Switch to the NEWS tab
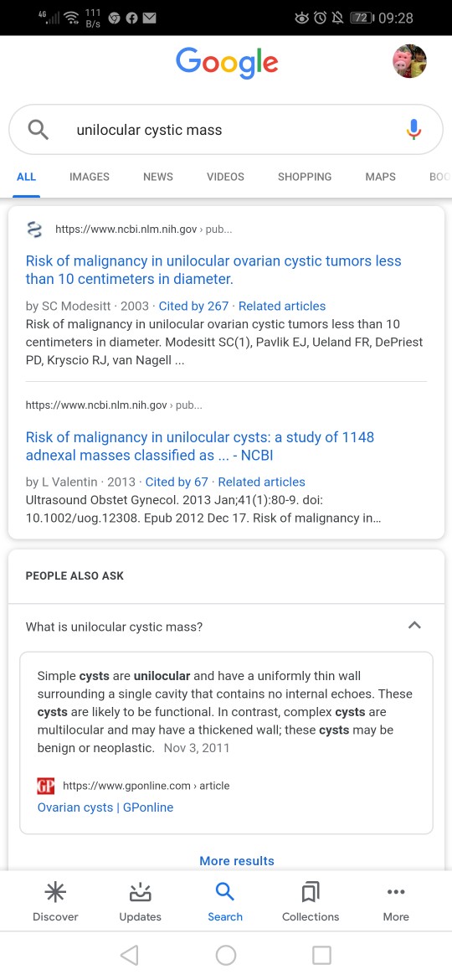452x980 pixels. pos(158,177)
